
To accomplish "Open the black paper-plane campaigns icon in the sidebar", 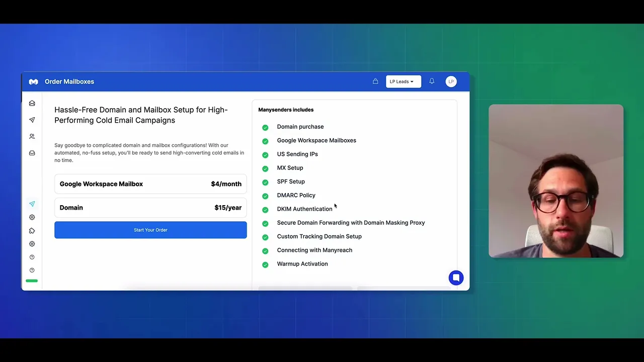I will (32, 120).
